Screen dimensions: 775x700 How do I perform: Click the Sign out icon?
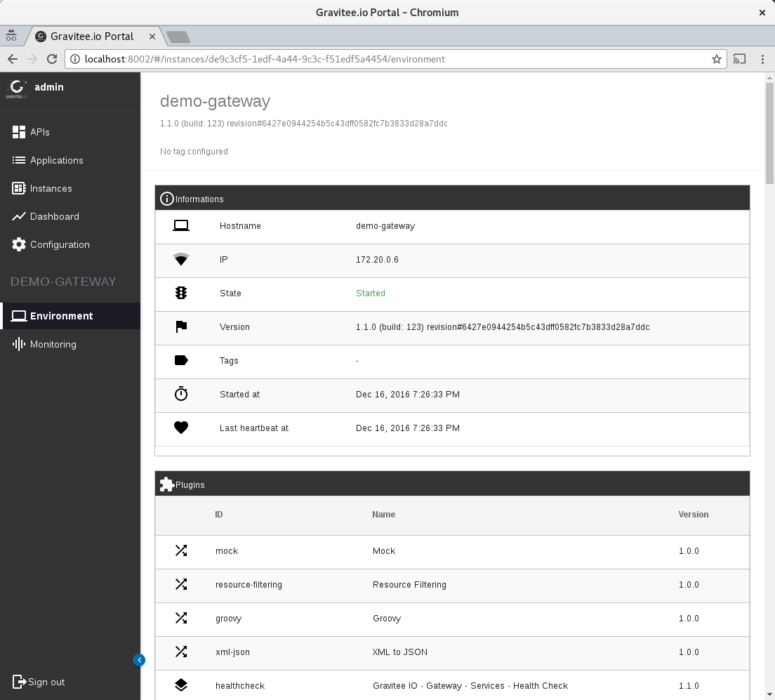[19, 682]
